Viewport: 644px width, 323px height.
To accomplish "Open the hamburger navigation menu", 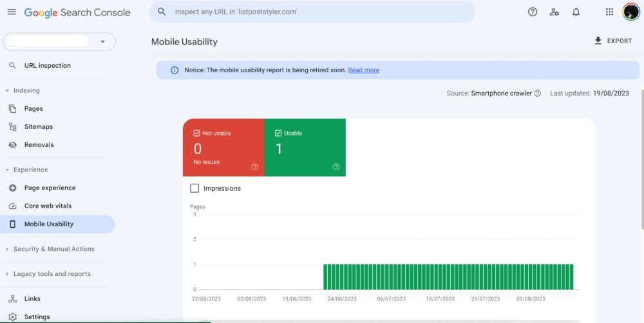I will (x=12, y=12).
